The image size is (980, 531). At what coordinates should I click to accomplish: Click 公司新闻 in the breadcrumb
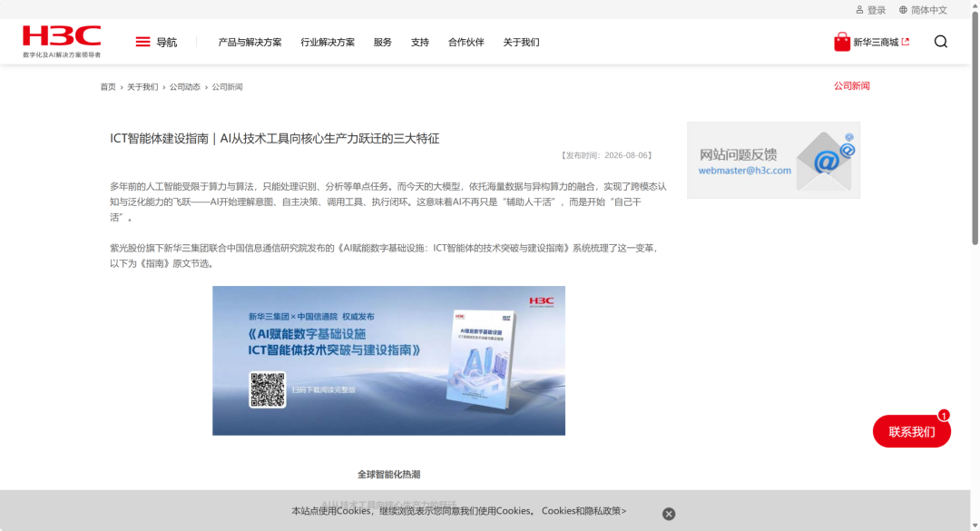tap(227, 87)
